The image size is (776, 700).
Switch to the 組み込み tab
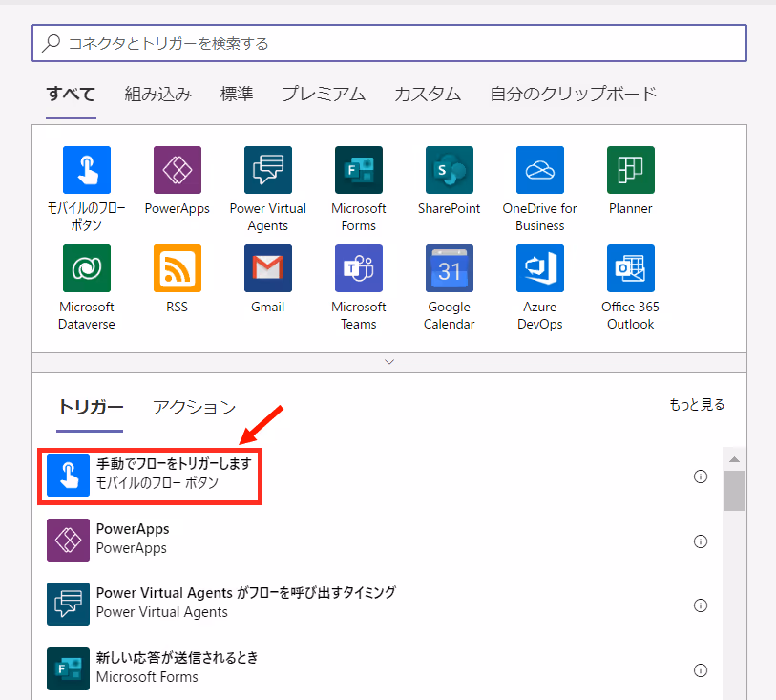click(157, 94)
